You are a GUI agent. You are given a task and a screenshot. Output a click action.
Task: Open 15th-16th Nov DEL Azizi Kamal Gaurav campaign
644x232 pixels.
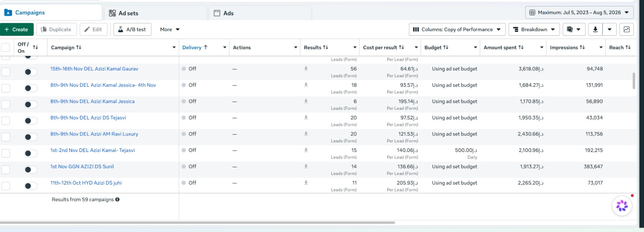(94, 69)
